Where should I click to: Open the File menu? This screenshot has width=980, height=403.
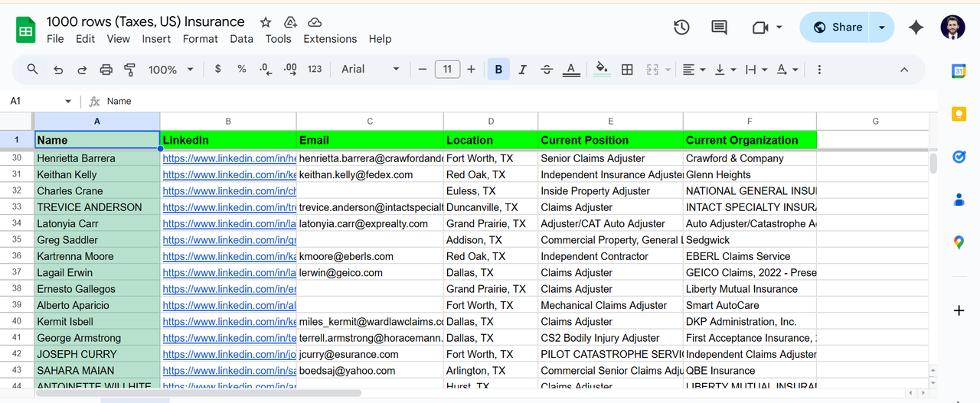coord(55,39)
